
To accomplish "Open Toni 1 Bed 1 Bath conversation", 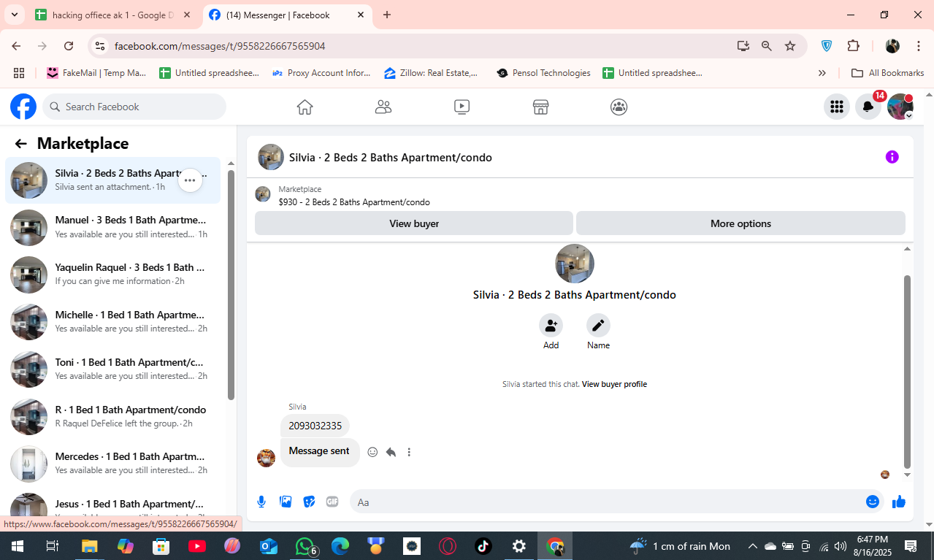I will point(113,369).
